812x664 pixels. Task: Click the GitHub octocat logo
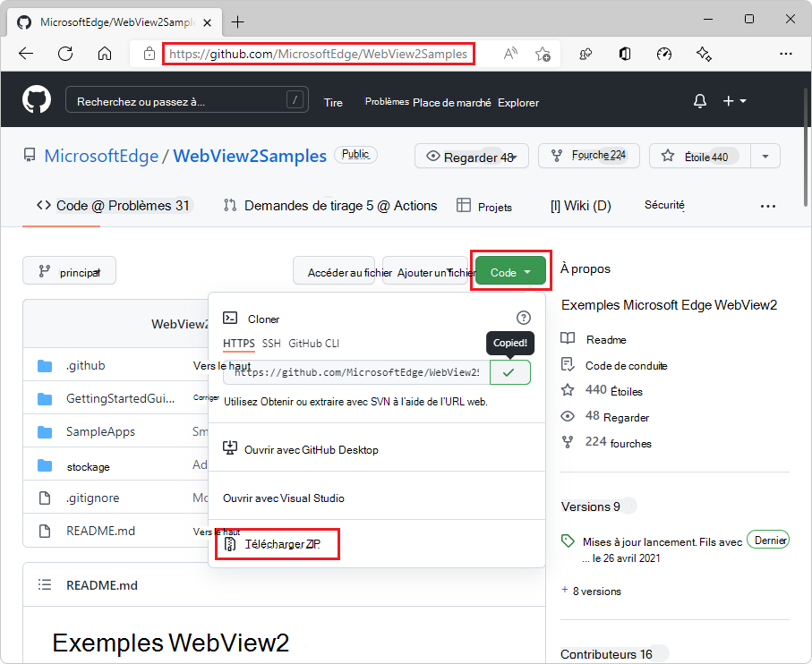[36, 99]
